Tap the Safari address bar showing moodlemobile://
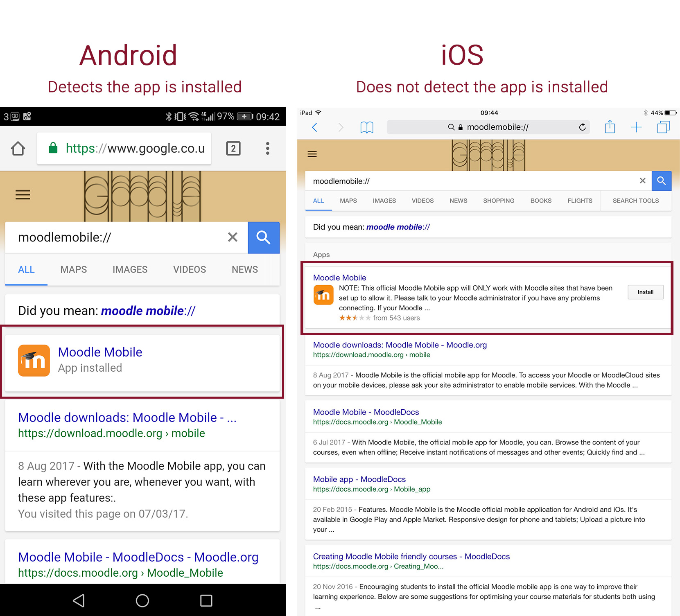This screenshot has height=616, width=680. click(x=488, y=127)
